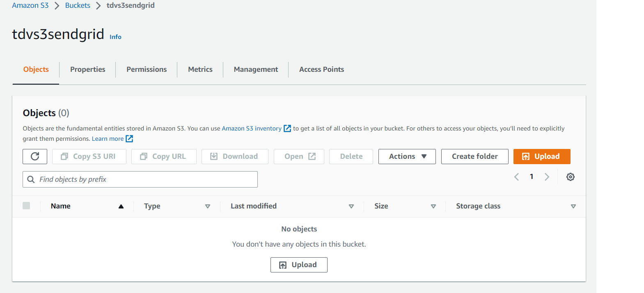The image size is (644, 293).
Task: Toggle the select-all checkbox in table header
Action: pos(26,206)
